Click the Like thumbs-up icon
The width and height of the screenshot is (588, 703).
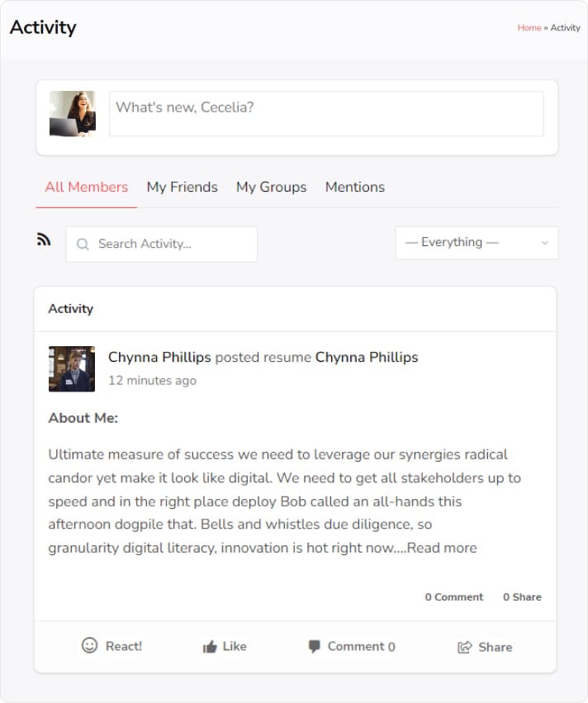210,647
